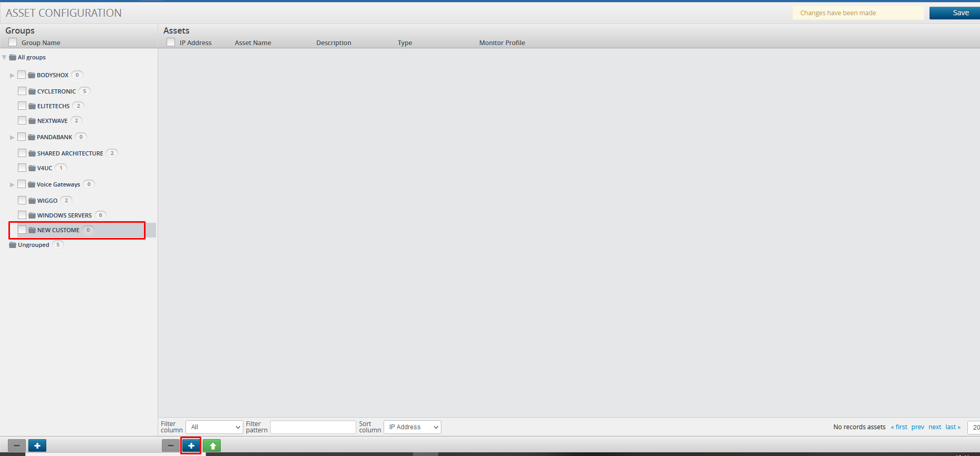980x456 pixels.
Task: Click the remove asset minus button
Action: tap(171, 445)
